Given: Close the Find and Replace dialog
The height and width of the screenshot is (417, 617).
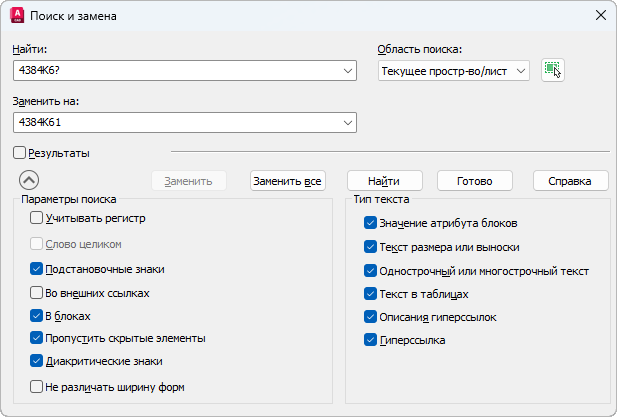Looking at the screenshot, I should pyautogui.click(x=599, y=16).
